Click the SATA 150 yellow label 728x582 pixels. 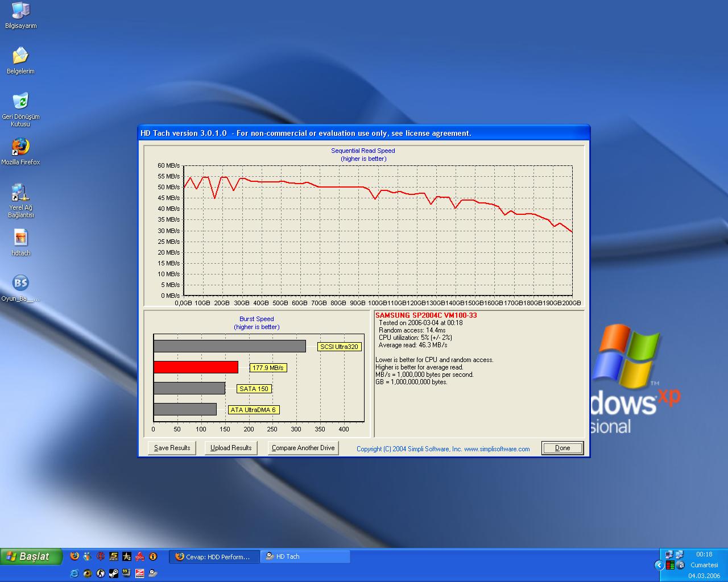click(254, 389)
